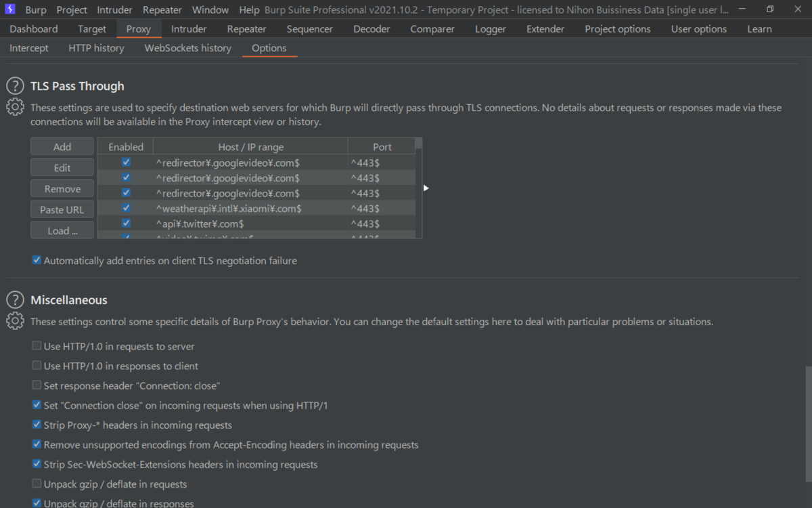Viewport: 812px width, 508px height.
Task: Select the Options sub-tab
Action: coord(269,48)
